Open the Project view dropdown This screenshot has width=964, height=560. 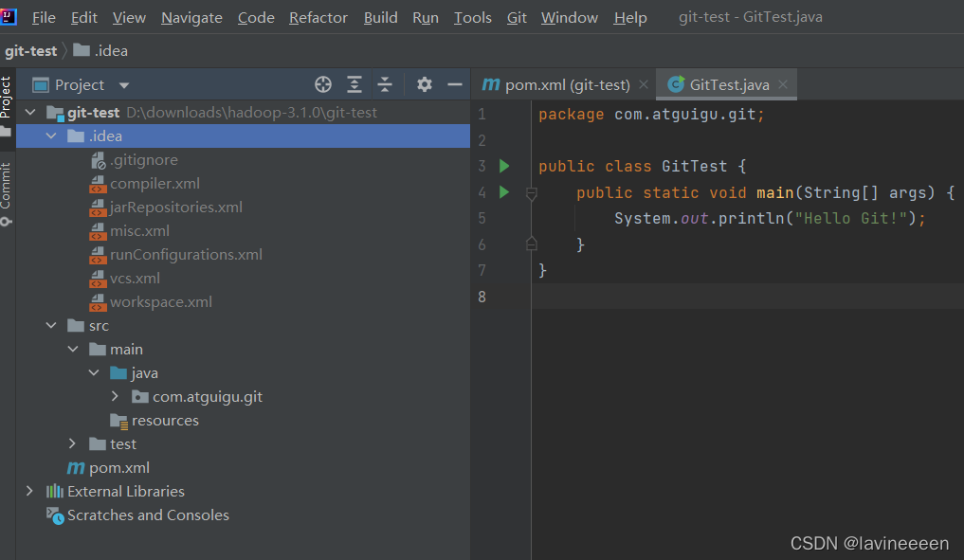(124, 85)
